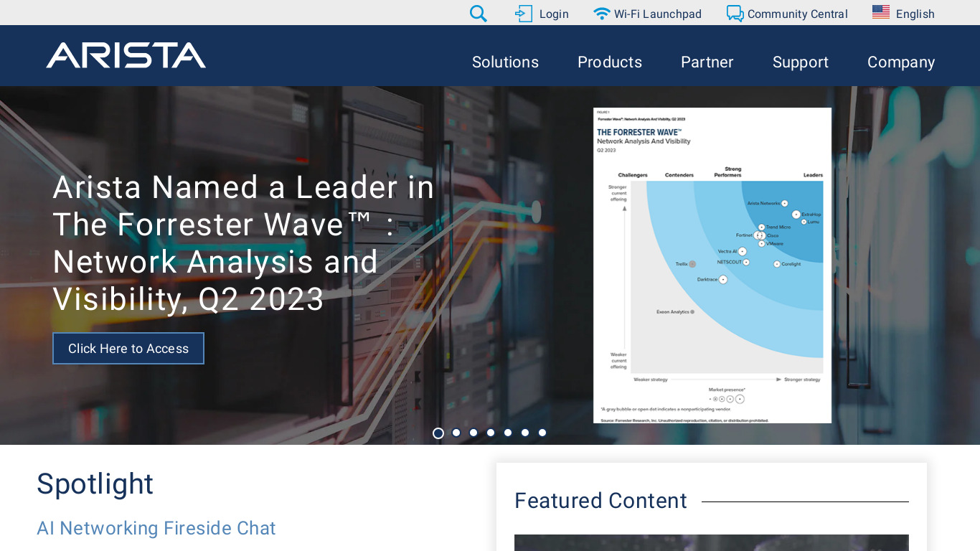
Task: Click the Featured Content heading
Action: 600,501
